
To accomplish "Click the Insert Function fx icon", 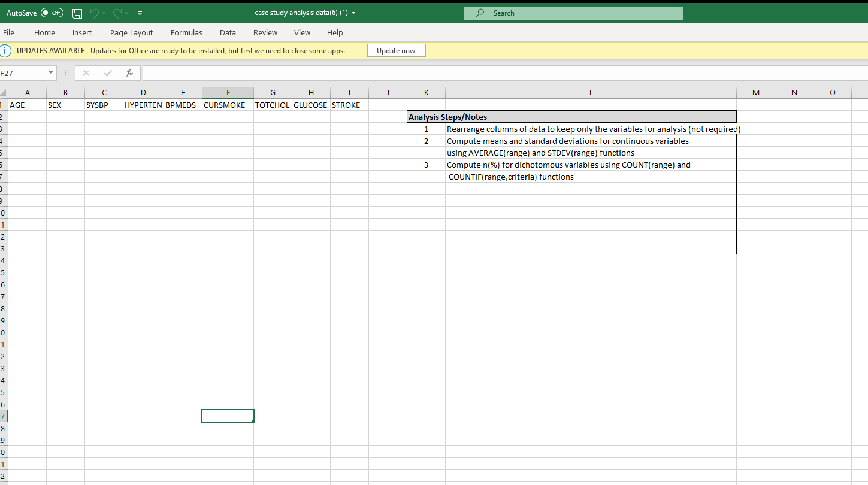I will [129, 73].
